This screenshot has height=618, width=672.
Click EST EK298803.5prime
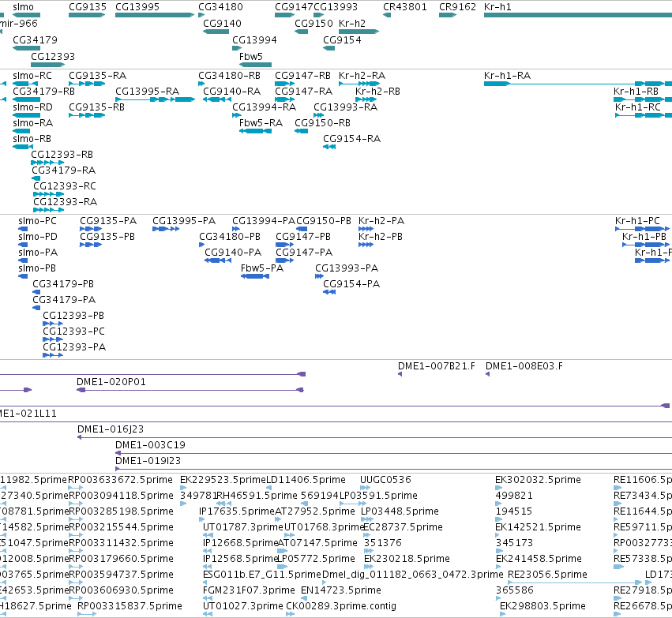click(x=542, y=606)
